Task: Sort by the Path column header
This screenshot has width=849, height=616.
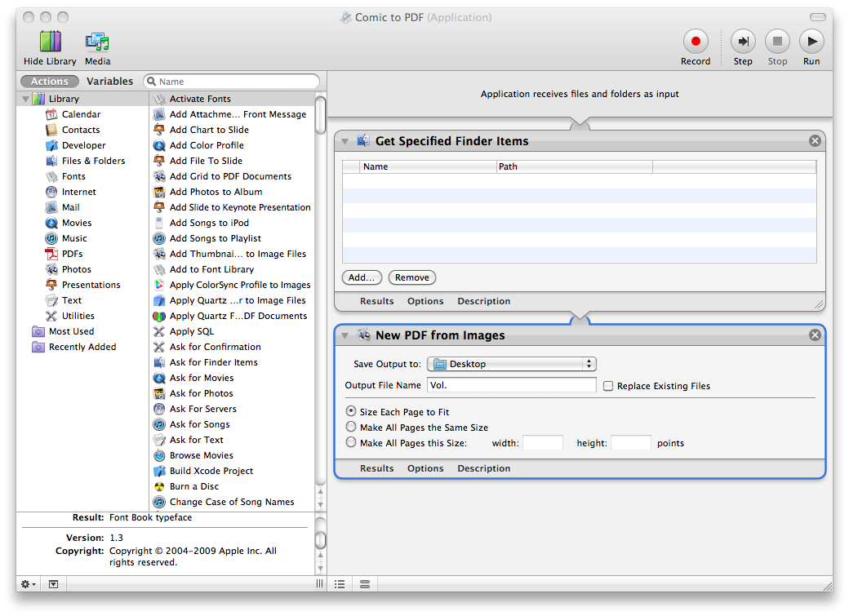Action: (x=575, y=166)
